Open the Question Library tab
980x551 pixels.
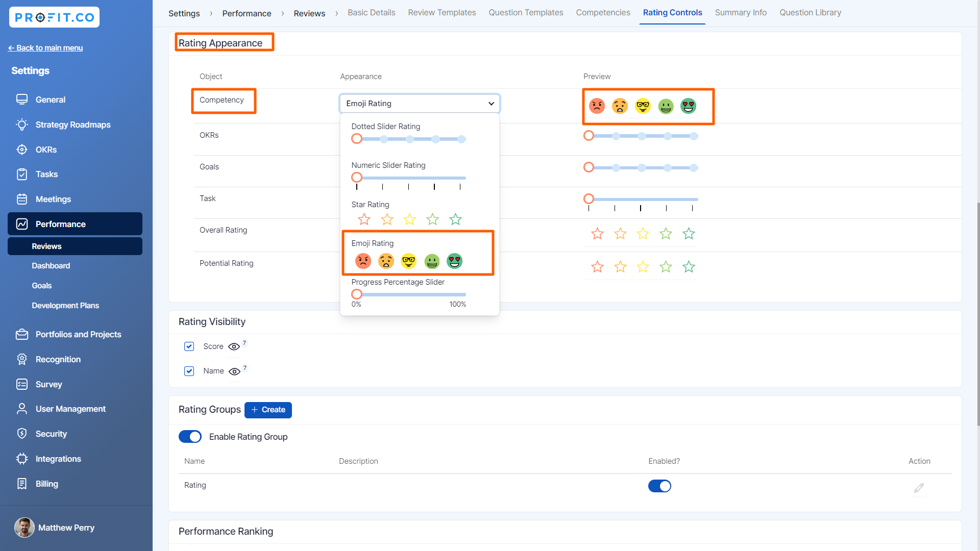[x=810, y=13]
